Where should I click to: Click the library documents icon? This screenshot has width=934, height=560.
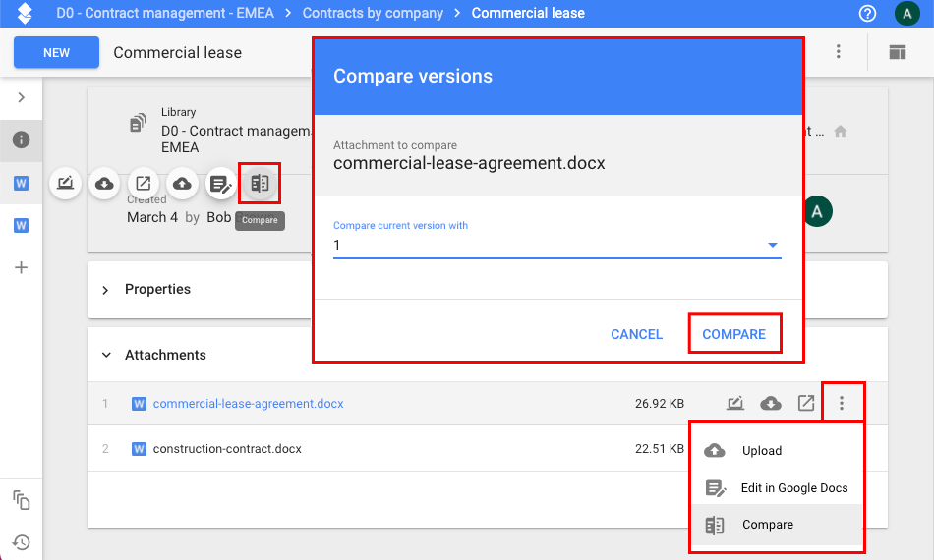coord(139,123)
